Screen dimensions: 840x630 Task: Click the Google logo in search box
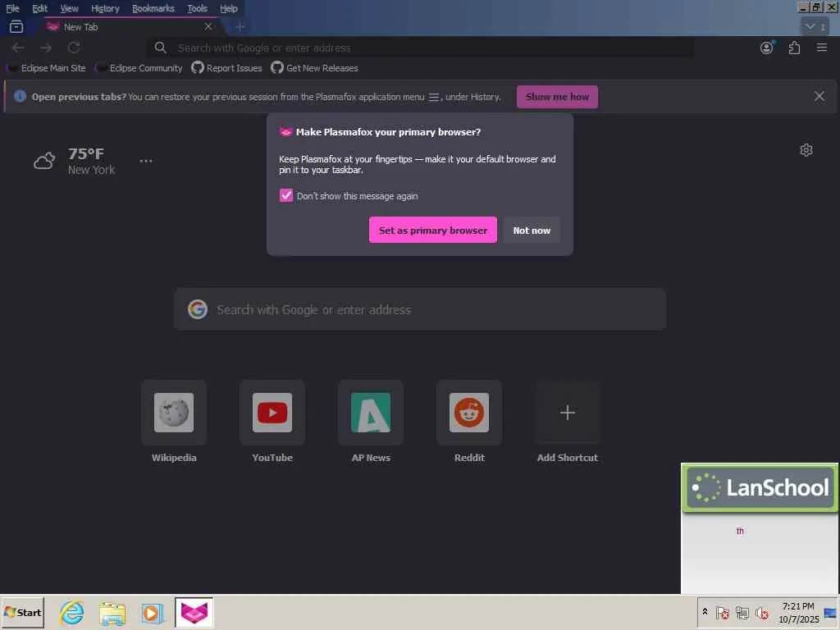click(198, 309)
